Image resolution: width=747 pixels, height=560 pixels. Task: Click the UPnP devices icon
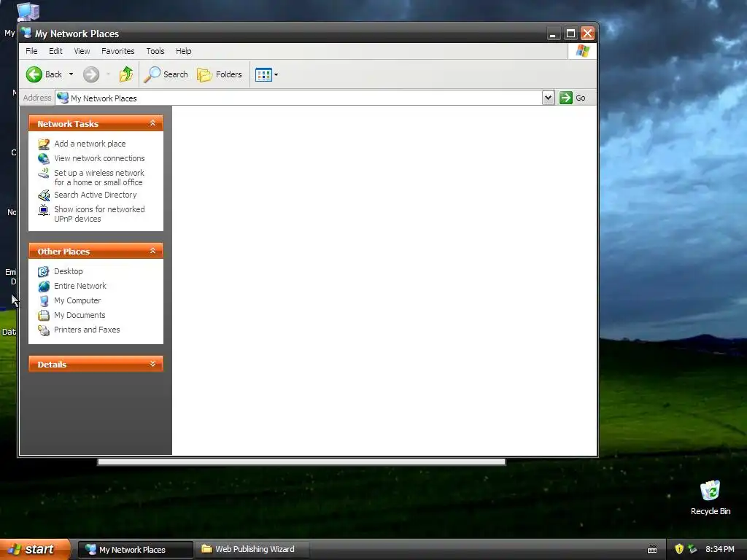(44, 209)
